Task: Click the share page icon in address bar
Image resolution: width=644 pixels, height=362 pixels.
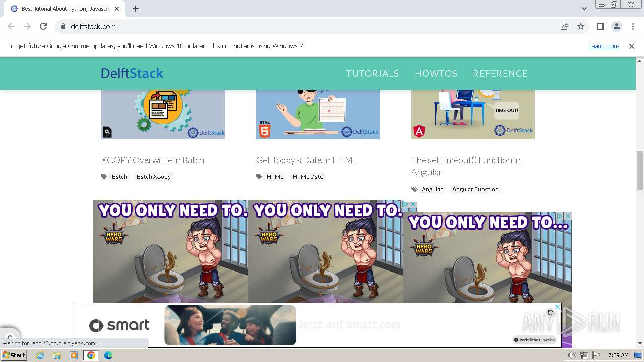Action: pyautogui.click(x=565, y=26)
